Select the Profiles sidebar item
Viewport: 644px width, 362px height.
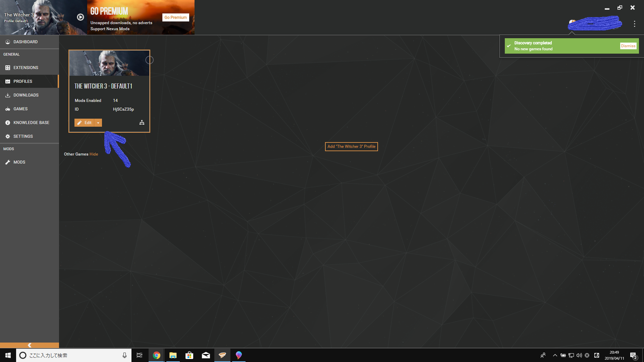coord(29,81)
